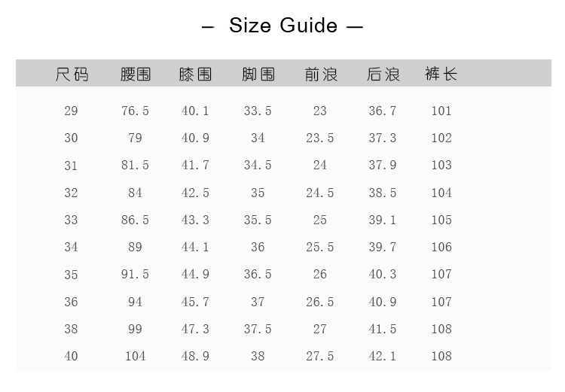Select the 尺码 column header
This screenshot has width=565, height=392.
72,74
